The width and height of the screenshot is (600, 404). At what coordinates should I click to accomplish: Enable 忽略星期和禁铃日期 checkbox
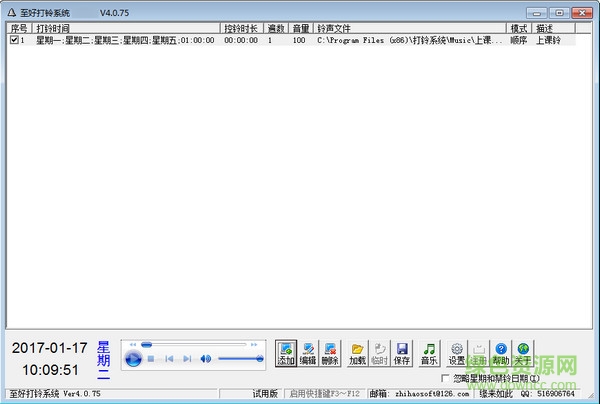click(x=445, y=378)
